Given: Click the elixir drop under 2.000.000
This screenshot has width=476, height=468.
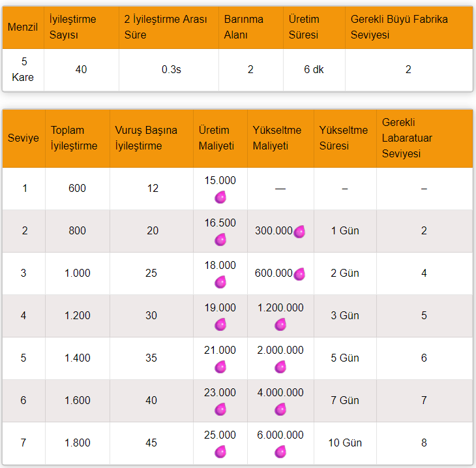Looking at the screenshot, I should (280, 367).
